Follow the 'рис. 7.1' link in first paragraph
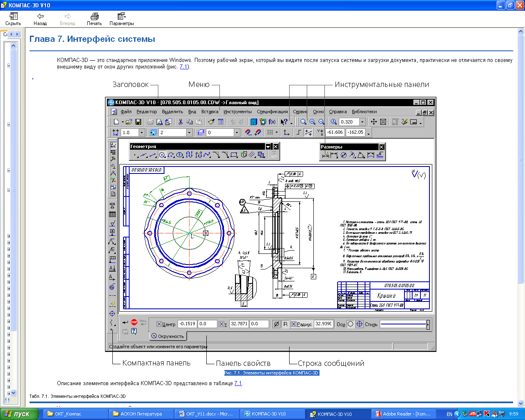The image size is (525, 420). [x=184, y=66]
